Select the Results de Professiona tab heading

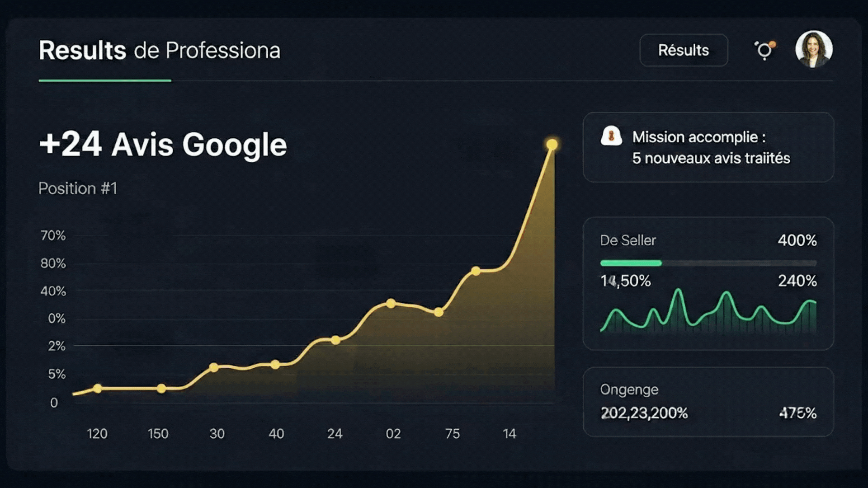click(159, 50)
